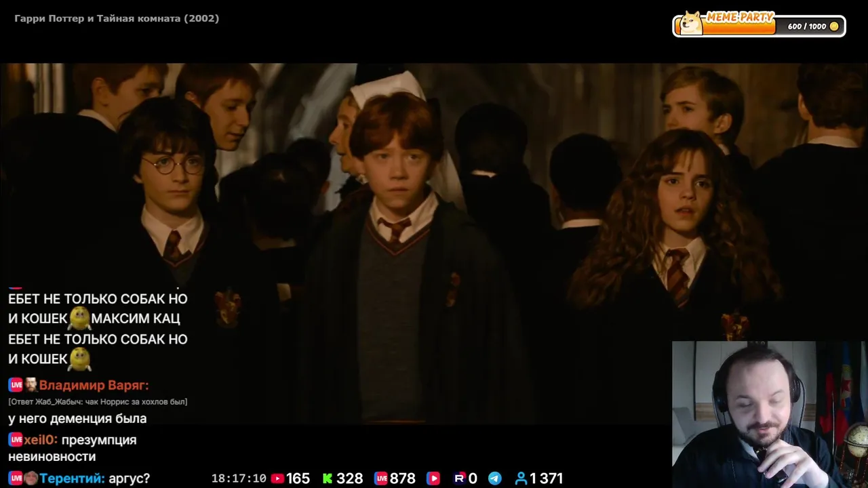
Task: Click the Rutube viewer count 0
Action: tap(473, 479)
